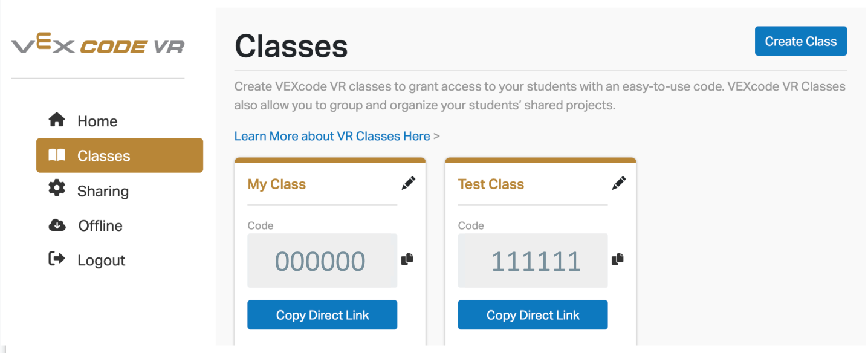This screenshot has width=868, height=353.
Task: Open Sharing via the gear icon
Action: tap(57, 190)
